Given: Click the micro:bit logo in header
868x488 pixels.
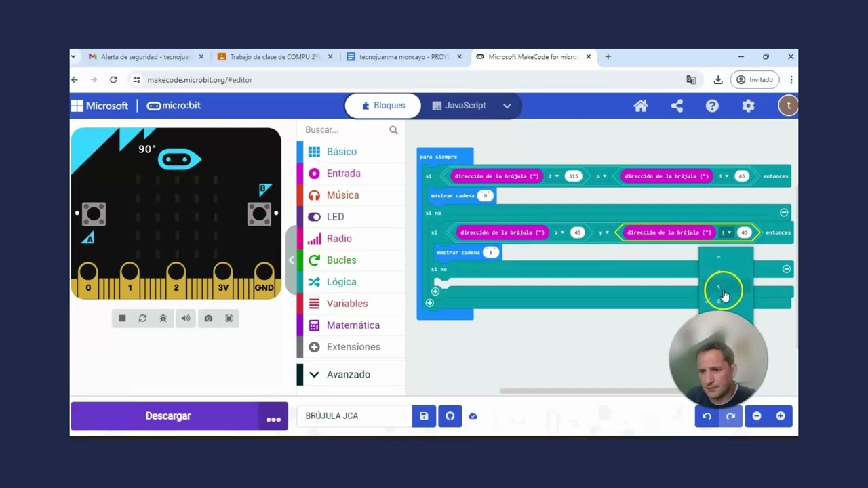Looking at the screenshot, I should coord(174,106).
